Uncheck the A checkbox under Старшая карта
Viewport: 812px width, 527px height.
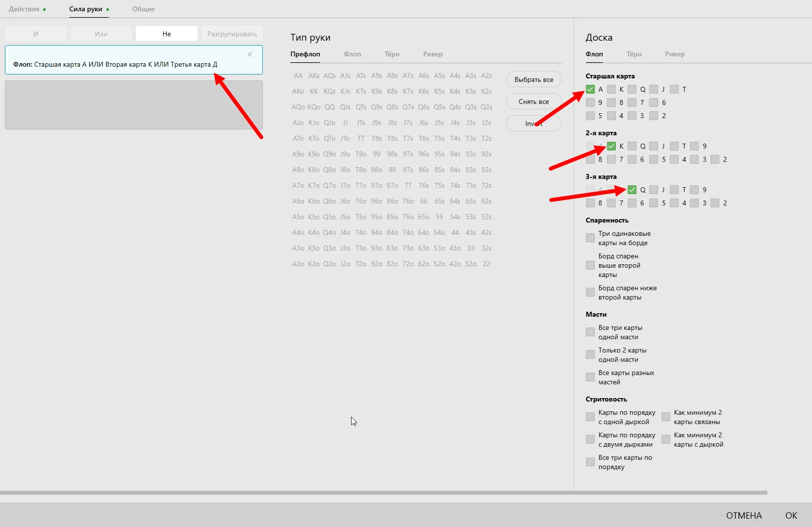(x=590, y=89)
